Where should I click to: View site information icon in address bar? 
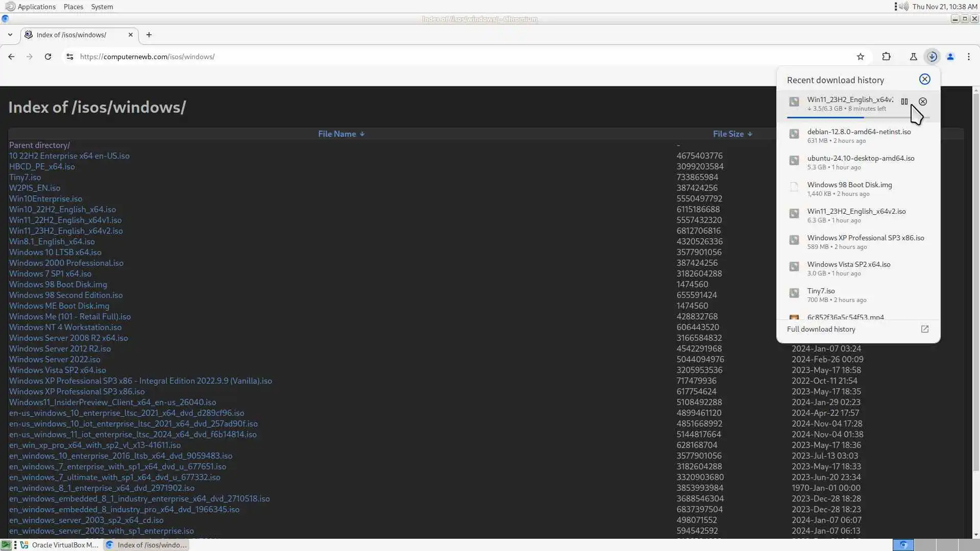pos(70,57)
